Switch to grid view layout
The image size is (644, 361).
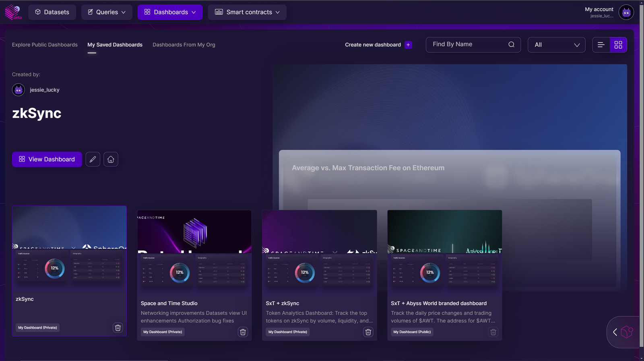[x=618, y=45]
